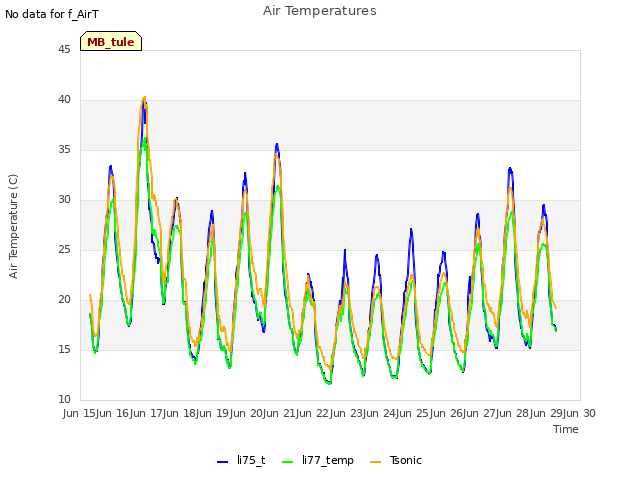This screenshot has height=480, width=640.
Task: Click the 30 y-axis tick label
Action: coord(64,200)
